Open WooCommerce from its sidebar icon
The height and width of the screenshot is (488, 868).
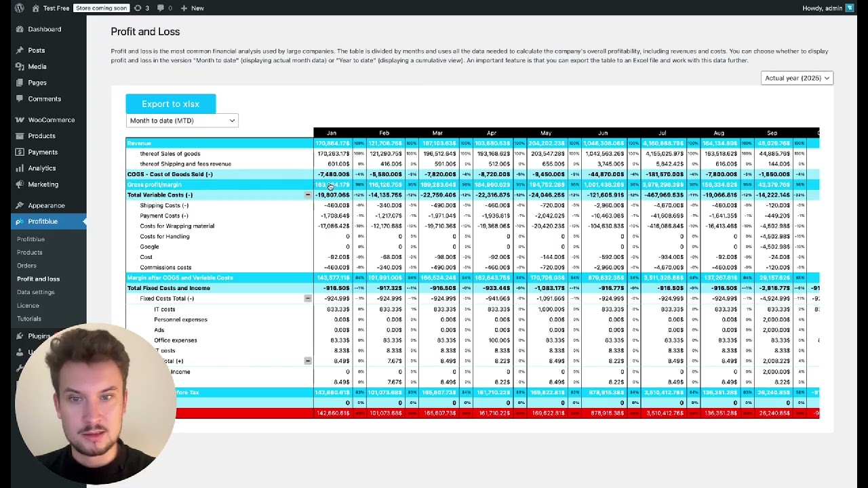click(x=18, y=119)
